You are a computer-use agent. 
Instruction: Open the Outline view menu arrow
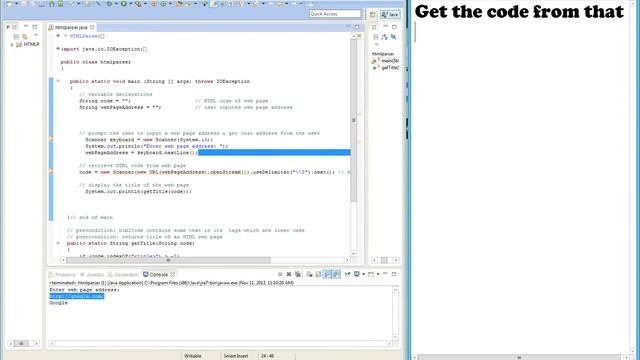376,44
